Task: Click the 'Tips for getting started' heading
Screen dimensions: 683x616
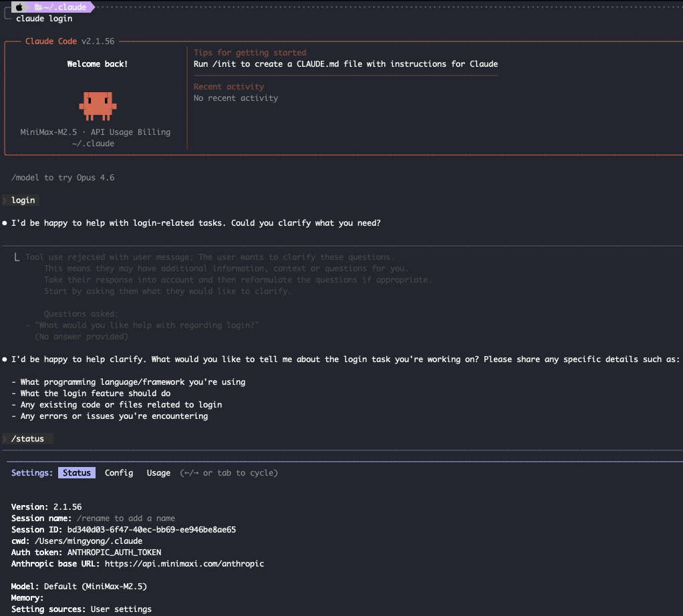Action: (250, 53)
